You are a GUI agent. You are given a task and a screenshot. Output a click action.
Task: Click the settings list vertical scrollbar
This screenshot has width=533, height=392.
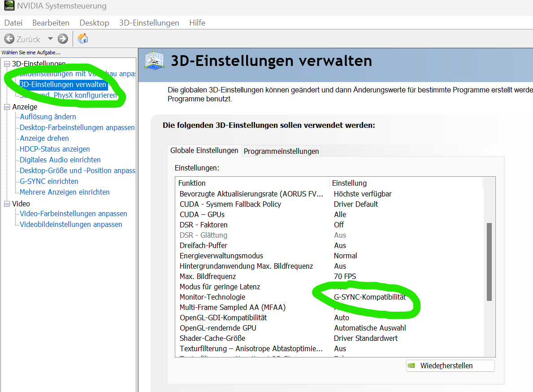click(489, 262)
